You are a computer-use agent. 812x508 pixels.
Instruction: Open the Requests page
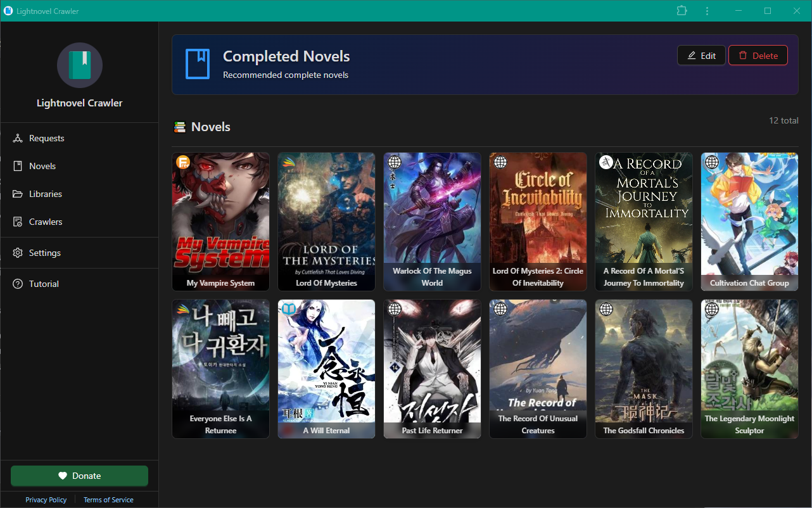point(80,138)
